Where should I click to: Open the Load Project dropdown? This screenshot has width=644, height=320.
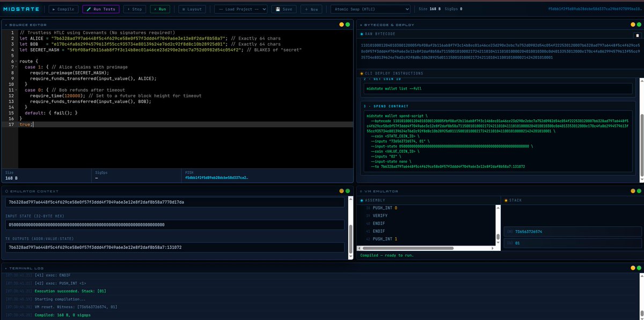pos(241,9)
